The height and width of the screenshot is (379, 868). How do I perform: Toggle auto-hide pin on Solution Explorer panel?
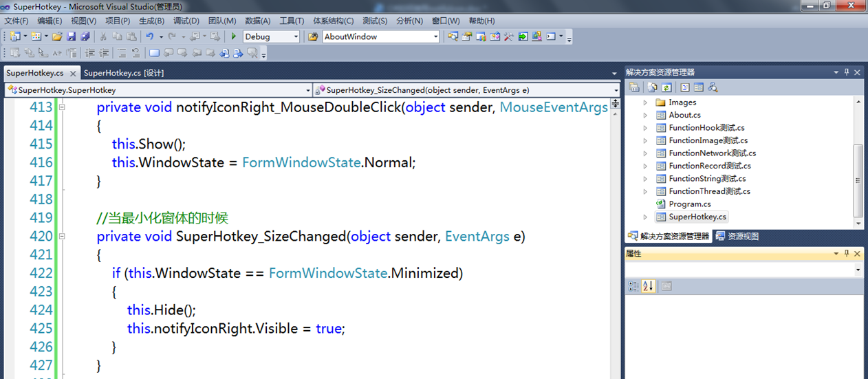tap(847, 72)
